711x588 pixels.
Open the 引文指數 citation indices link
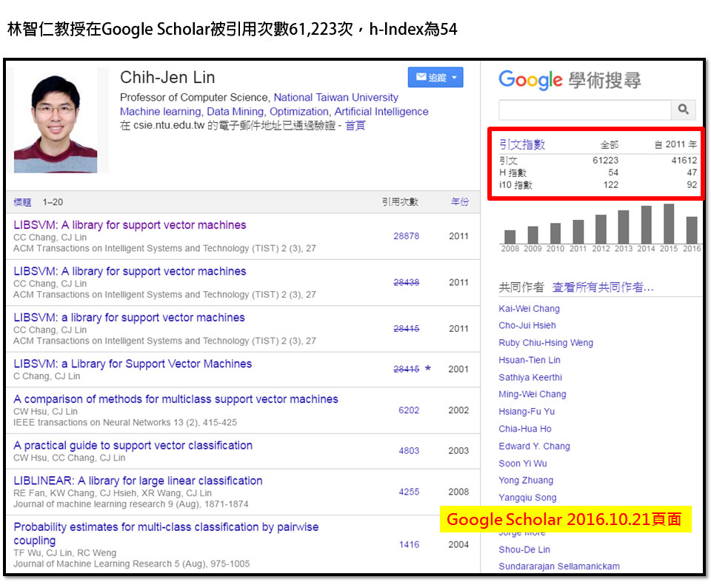(x=522, y=144)
